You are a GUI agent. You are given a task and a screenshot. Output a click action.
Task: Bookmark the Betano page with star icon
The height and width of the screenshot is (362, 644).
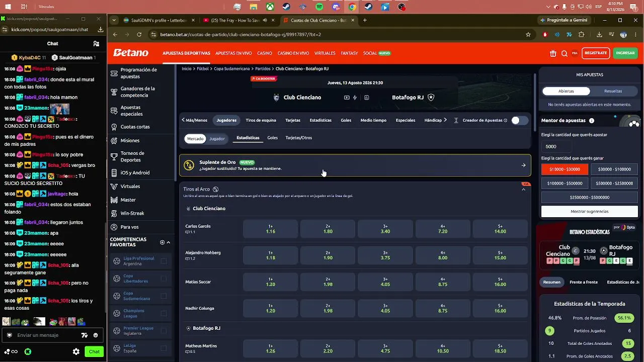(x=528, y=35)
